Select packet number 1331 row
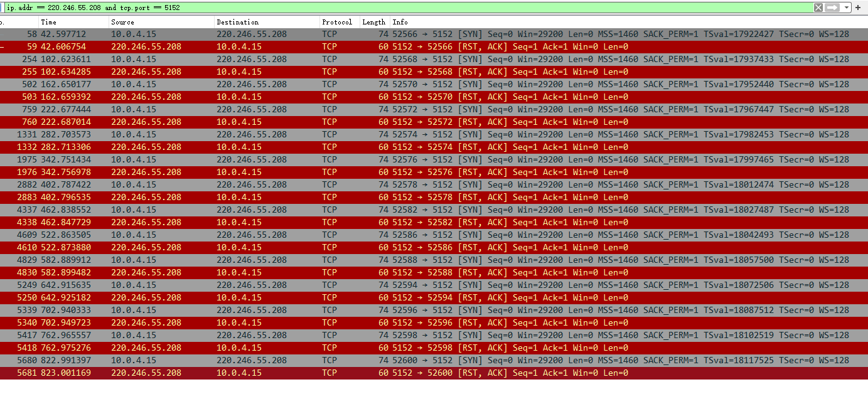 coord(434,134)
